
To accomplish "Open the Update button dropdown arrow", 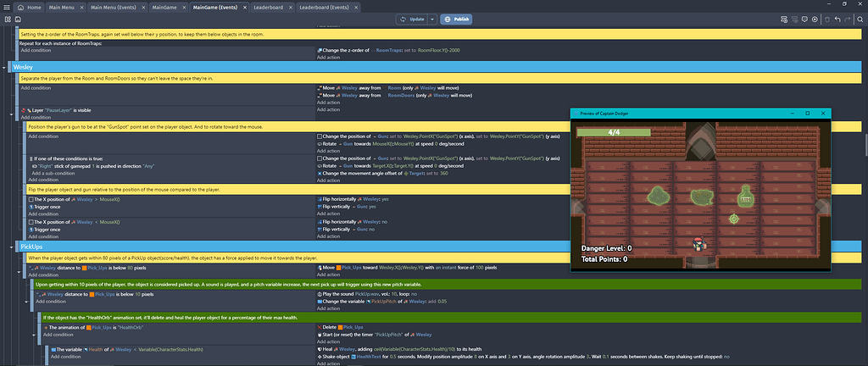I will (x=432, y=19).
